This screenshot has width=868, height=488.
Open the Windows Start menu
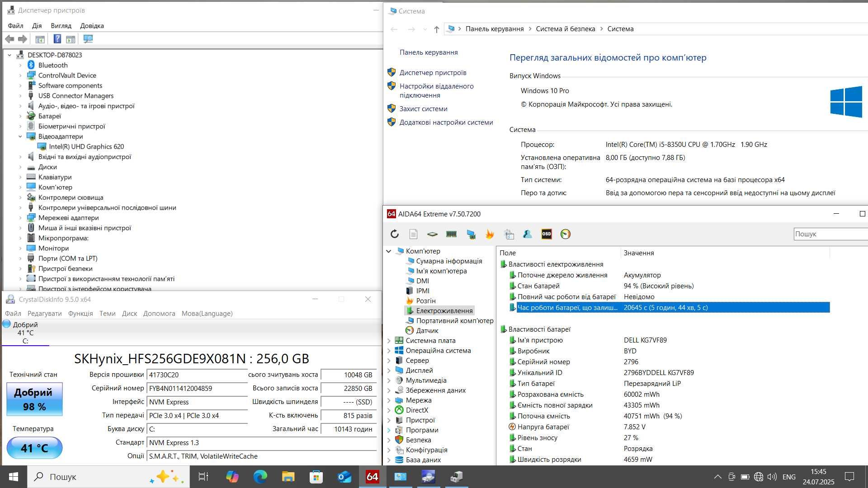14,477
